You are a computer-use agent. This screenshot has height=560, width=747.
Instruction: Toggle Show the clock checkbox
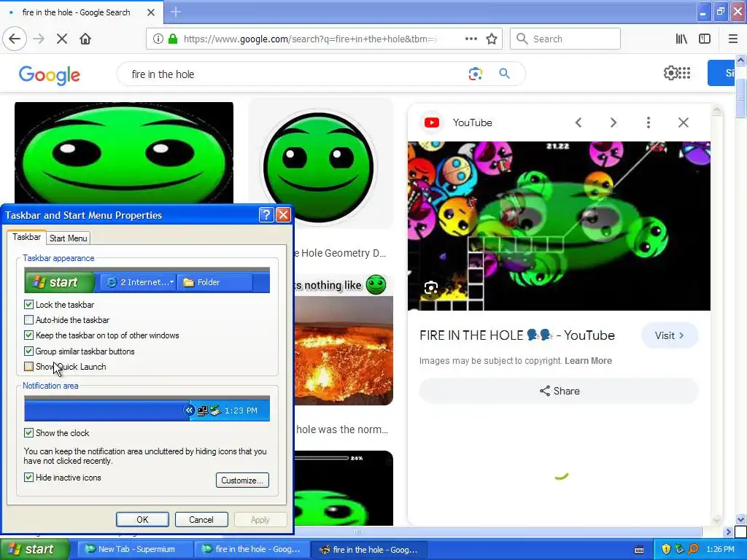click(29, 433)
